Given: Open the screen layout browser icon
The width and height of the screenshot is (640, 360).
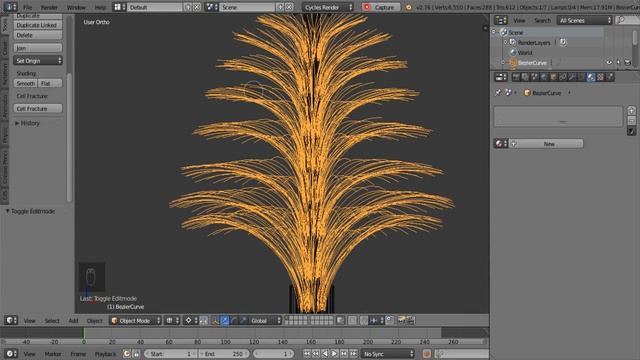Looking at the screenshot, I should coord(119,7).
